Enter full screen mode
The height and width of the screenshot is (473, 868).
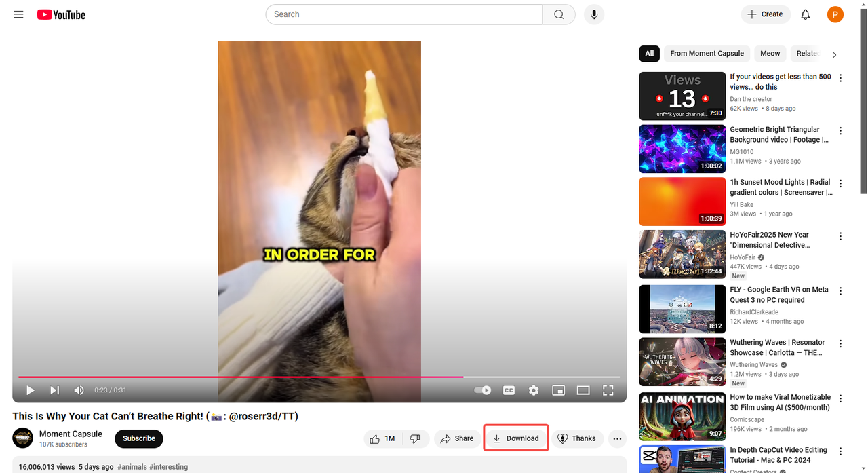pos(608,390)
